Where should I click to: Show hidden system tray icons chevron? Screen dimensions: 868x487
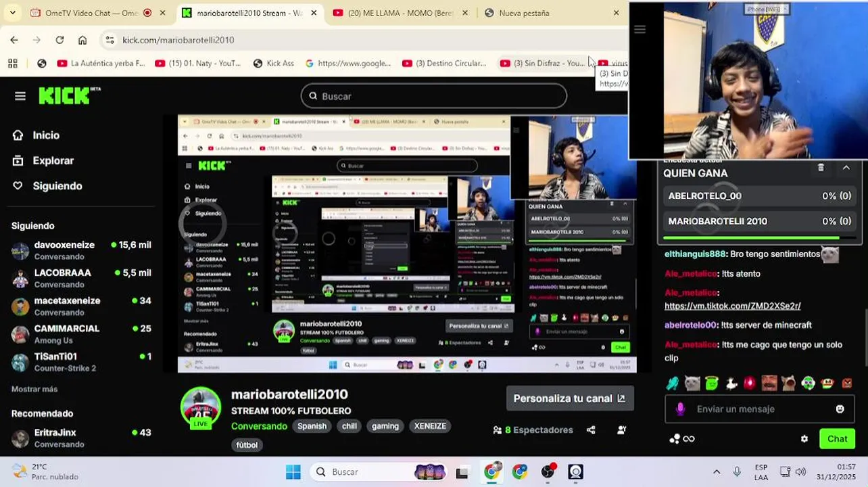[717, 471]
